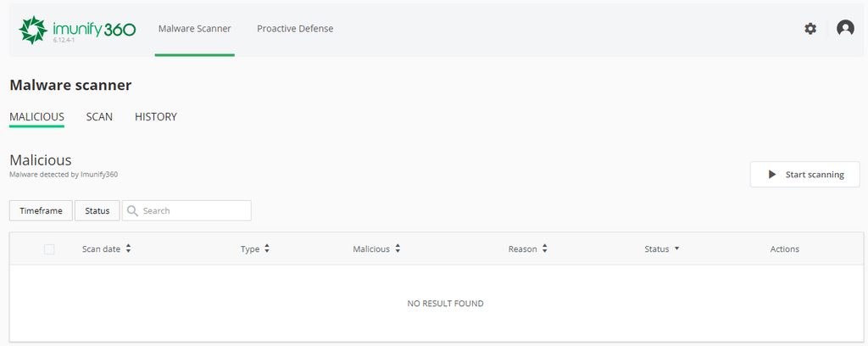Sort by Type column arrows

pos(267,249)
